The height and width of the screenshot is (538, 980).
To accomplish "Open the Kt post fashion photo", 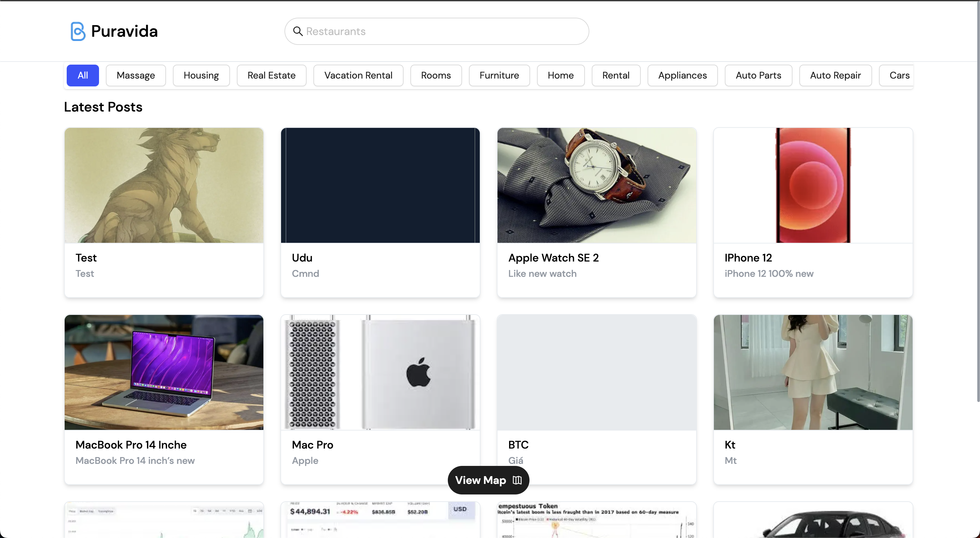I will coord(813,372).
